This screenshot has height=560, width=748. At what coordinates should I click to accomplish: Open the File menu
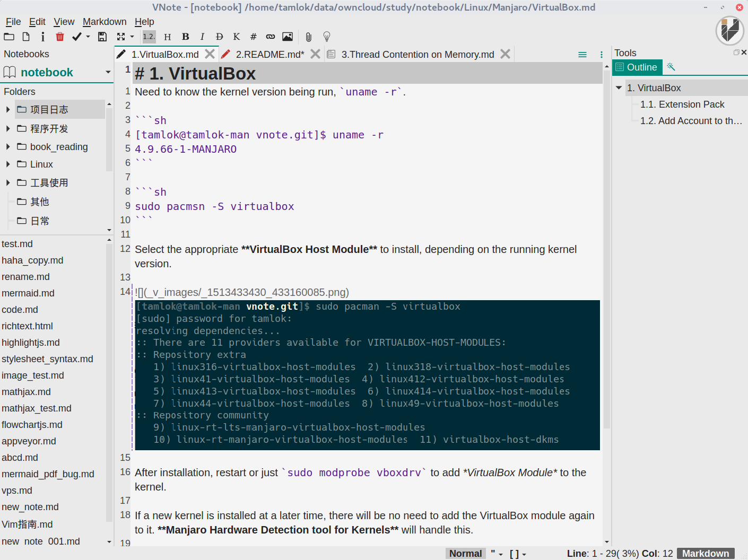pos(13,22)
